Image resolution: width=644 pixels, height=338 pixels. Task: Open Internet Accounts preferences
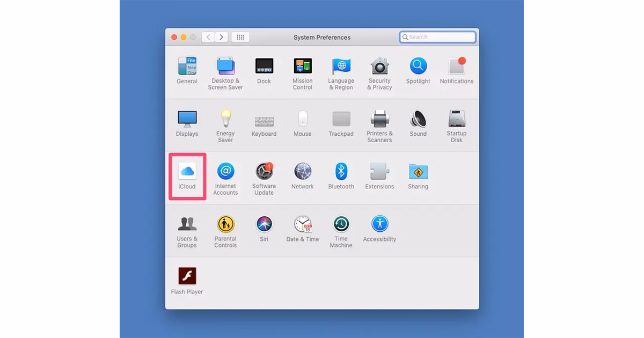pos(225,179)
